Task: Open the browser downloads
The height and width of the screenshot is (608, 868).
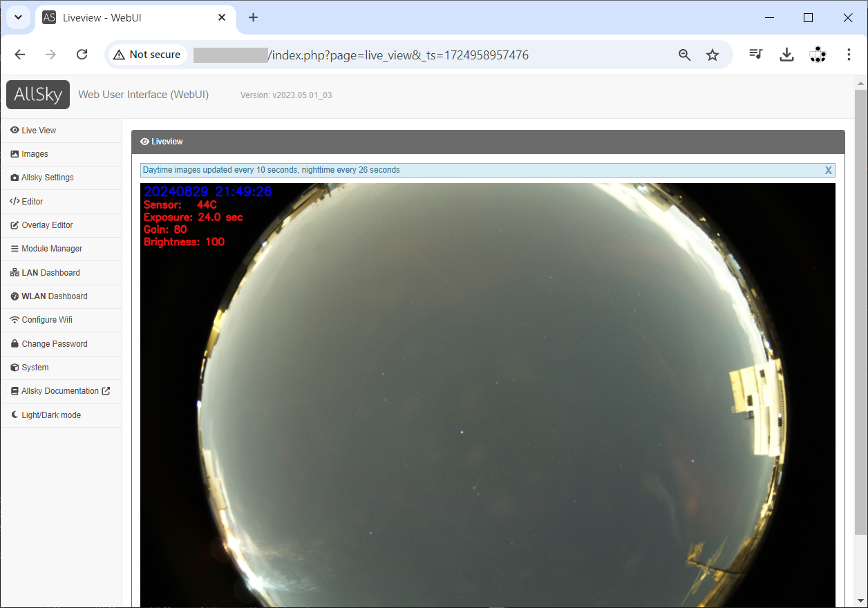Action: tap(786, 55)
